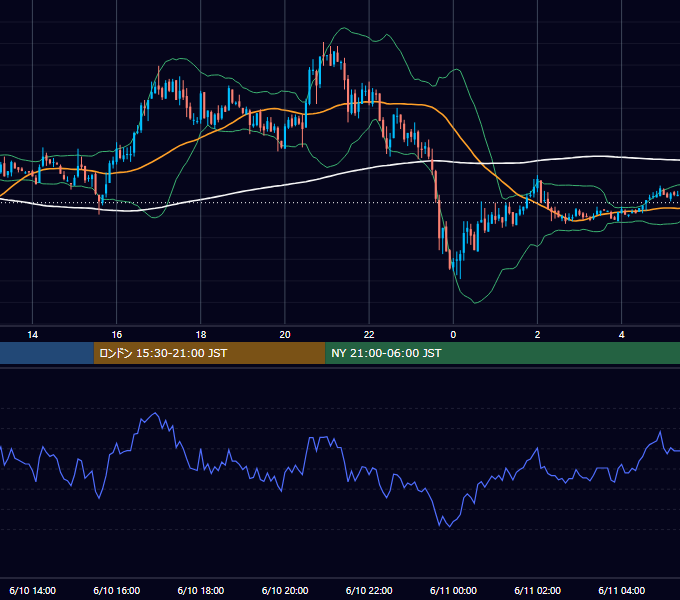Click the ロンドン 15:30-21:00 JST session bar
This screenshot has width=680, height=600.
[x=209, y=353]
